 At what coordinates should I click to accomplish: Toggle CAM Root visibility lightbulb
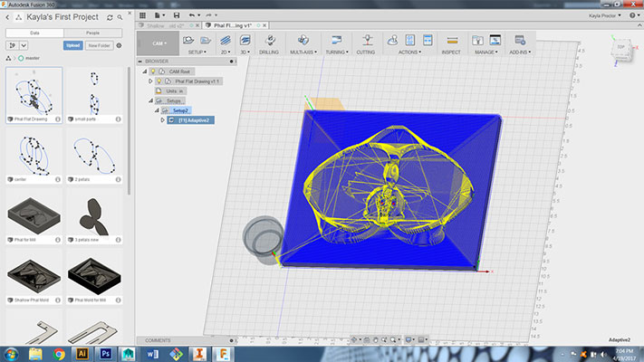153,71
